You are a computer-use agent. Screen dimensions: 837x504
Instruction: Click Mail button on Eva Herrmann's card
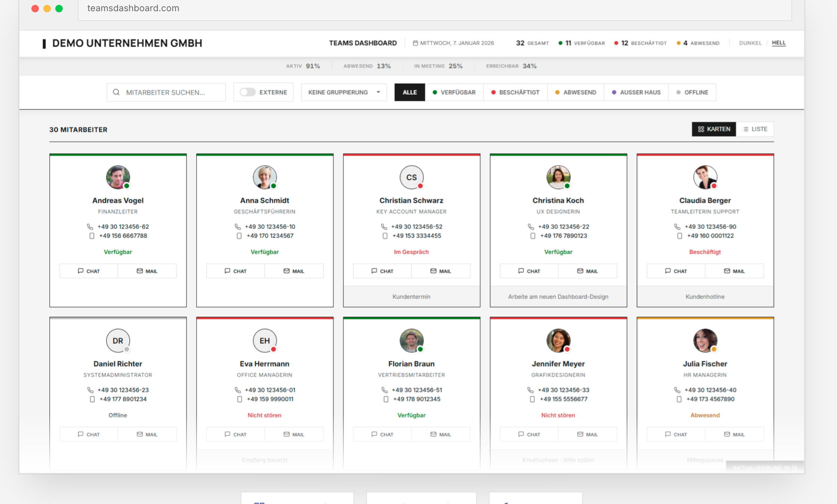pos(294,434)
